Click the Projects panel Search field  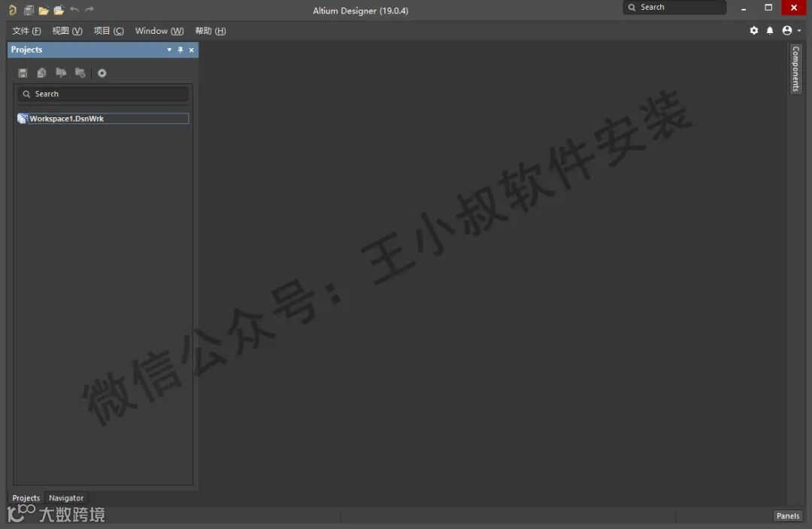tap(103, 94)
